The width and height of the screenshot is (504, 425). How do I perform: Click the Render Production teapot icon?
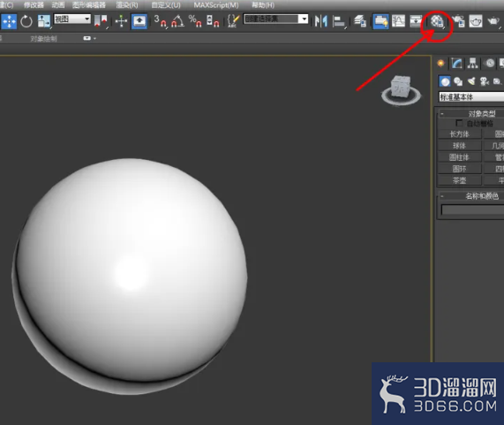tap(493, 21)
